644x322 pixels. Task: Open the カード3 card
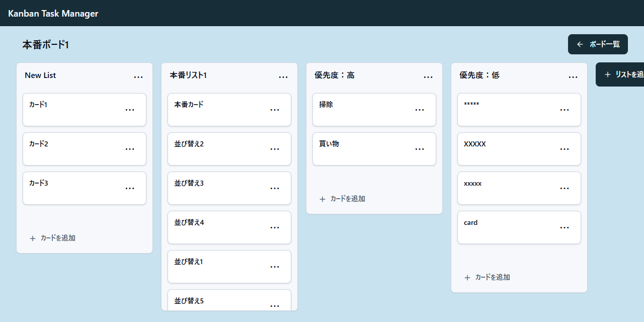point(85,188)
